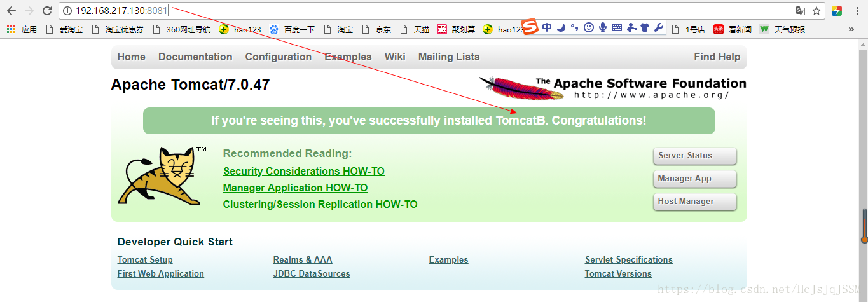Image resolution: width=868 pixels, height=302 pixels.
Task: Toggle Sogou half-moon width icon
Action: point(560,27)
